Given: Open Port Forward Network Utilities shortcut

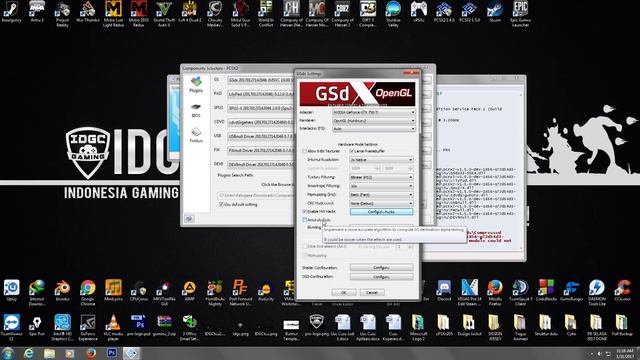Looking at the screenshot, I should [240, 292].
